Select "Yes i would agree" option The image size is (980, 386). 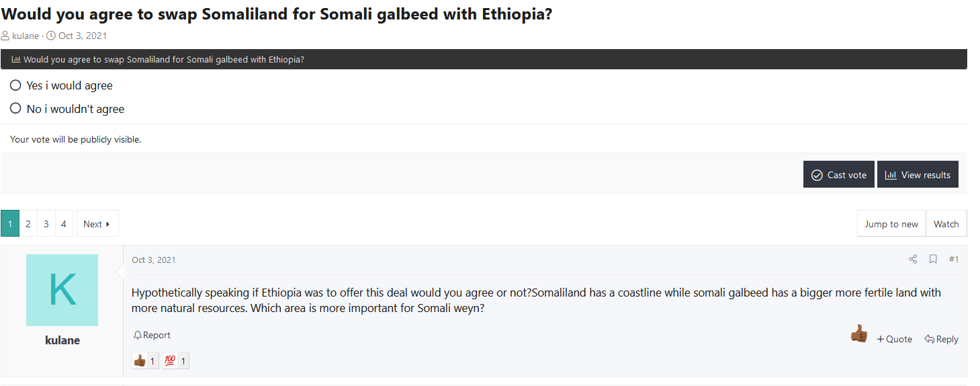pos(16,85)
